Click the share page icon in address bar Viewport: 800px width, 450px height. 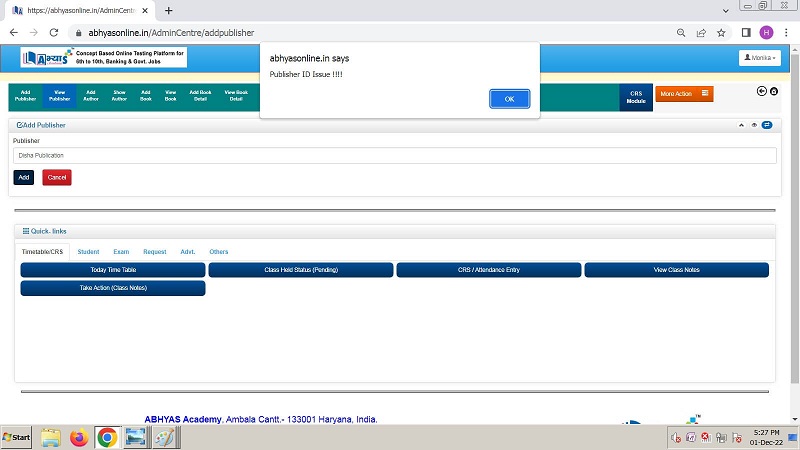[x=701, y=32]
